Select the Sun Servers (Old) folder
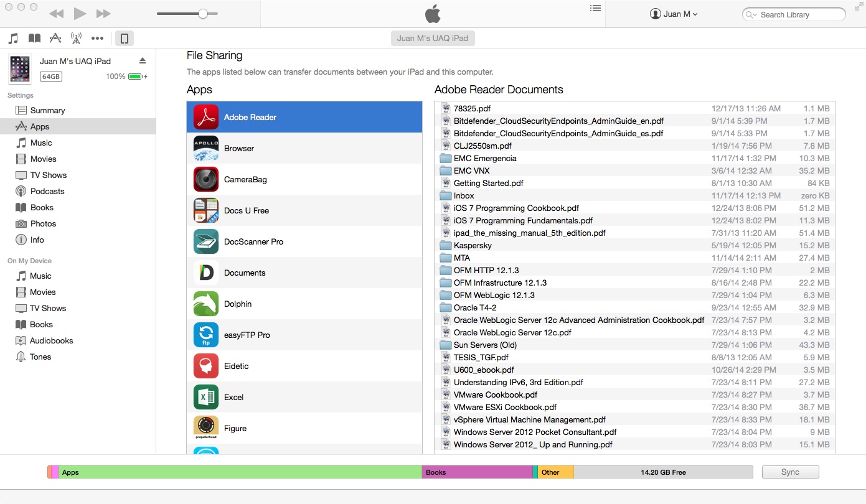 634,345
